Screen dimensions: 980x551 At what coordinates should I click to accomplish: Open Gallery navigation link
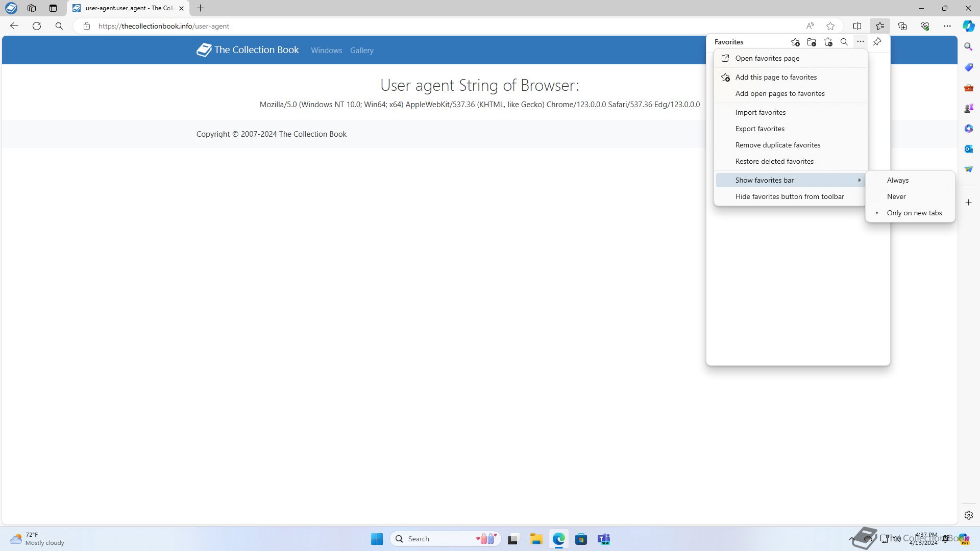361,51
